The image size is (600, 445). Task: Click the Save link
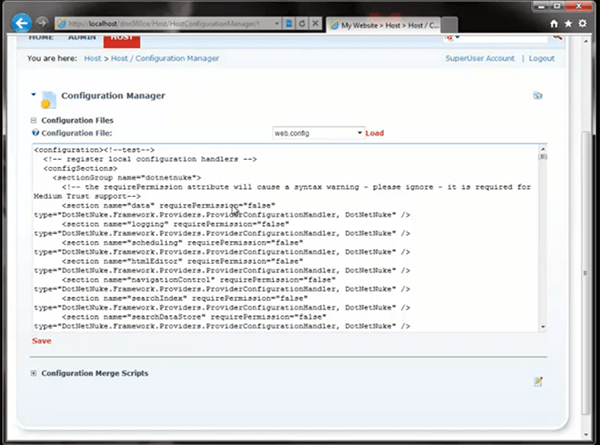pyautogui.click(x=41, y=341)
